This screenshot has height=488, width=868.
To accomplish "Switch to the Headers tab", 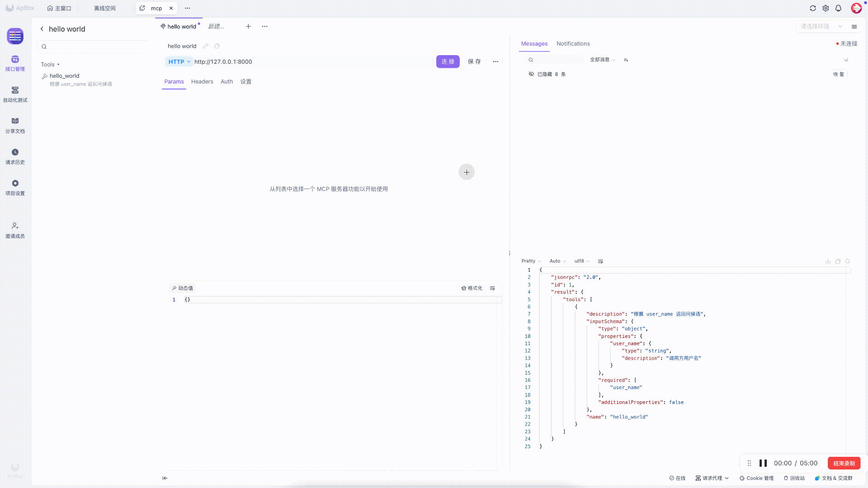I will click(x=202, y=82).
